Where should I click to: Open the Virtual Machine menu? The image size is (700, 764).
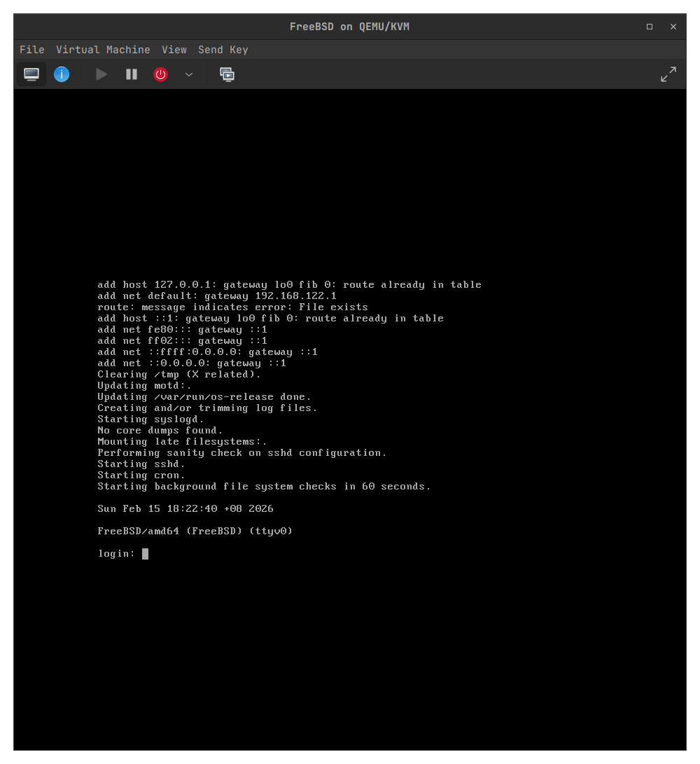[103, 50]
